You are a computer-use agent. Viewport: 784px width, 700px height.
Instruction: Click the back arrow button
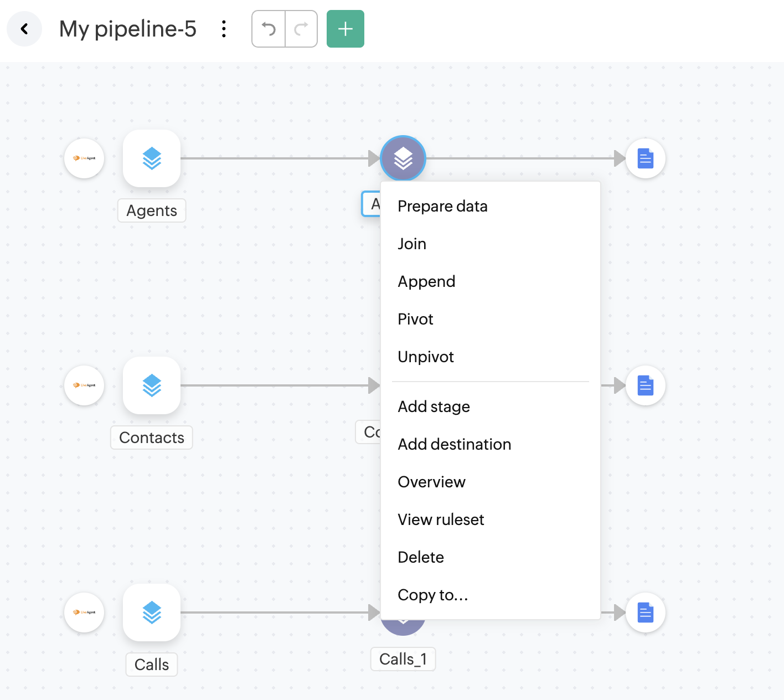[24, 29]
